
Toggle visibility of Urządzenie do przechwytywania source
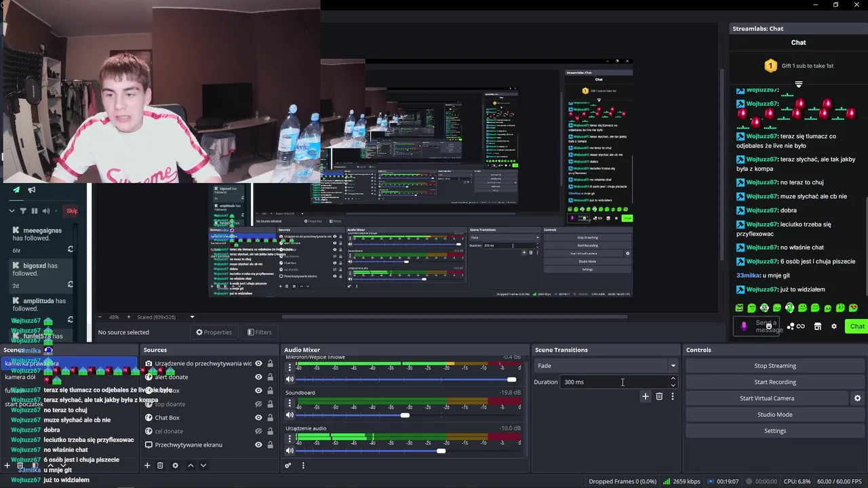point(258,363)
